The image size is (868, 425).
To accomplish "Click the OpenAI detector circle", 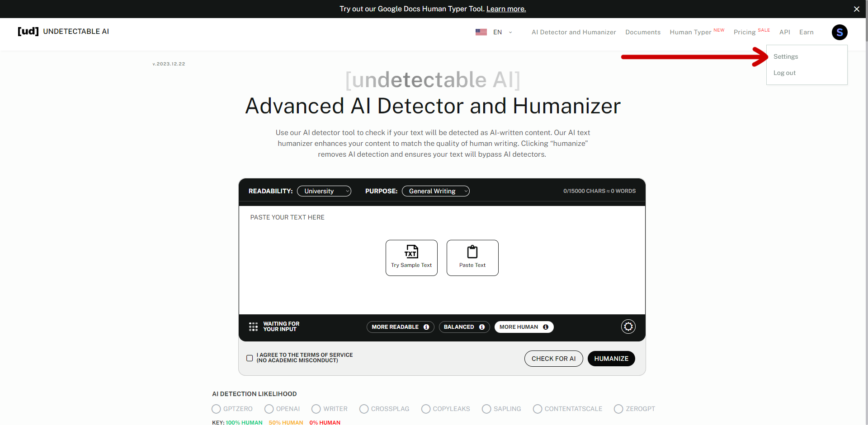I will 269,409.
